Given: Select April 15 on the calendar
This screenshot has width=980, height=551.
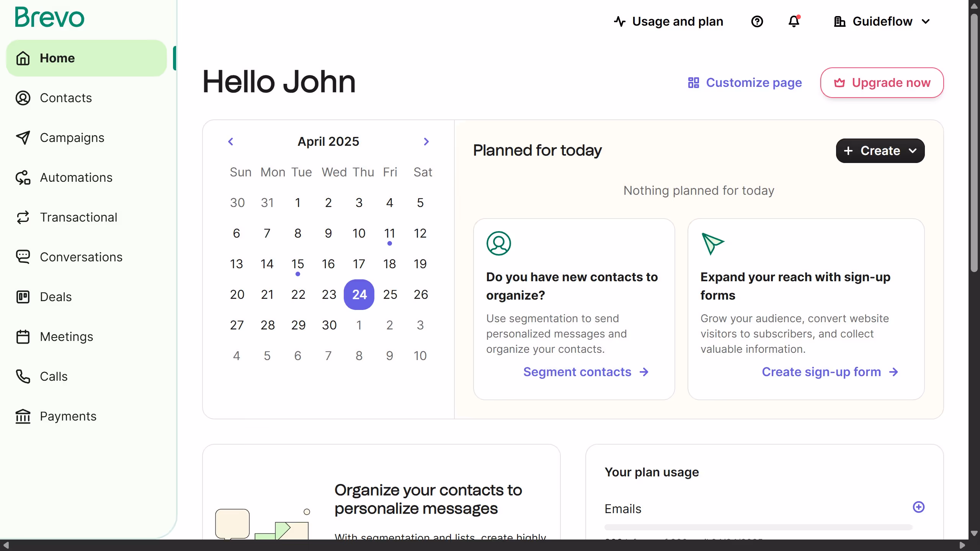Looking at the screenshot, I should tap(297, 264).
